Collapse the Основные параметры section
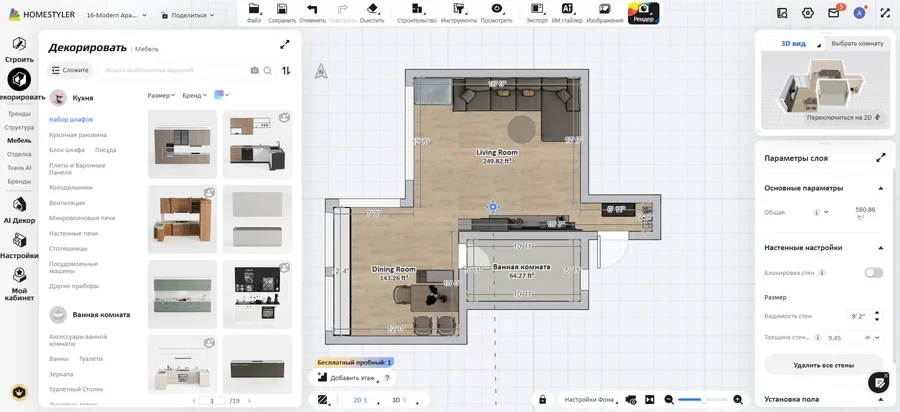Screen dimensions: 900x412 pyautogui.click(x=880, y=188)
